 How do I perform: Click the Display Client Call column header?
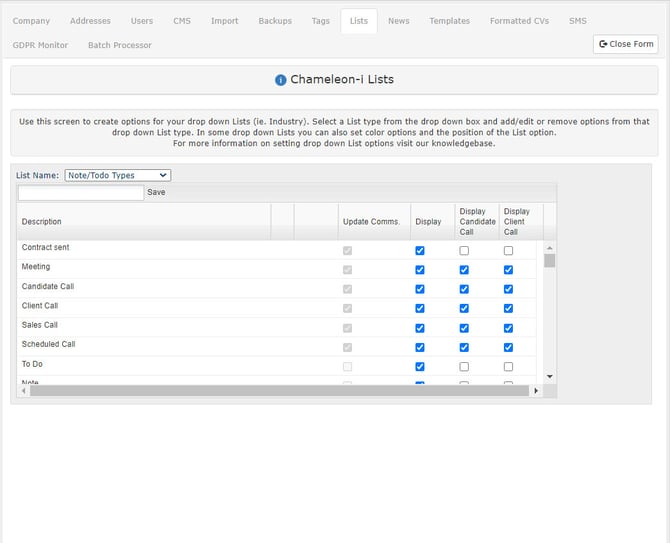pyautogui.click(x=521, y=222)
